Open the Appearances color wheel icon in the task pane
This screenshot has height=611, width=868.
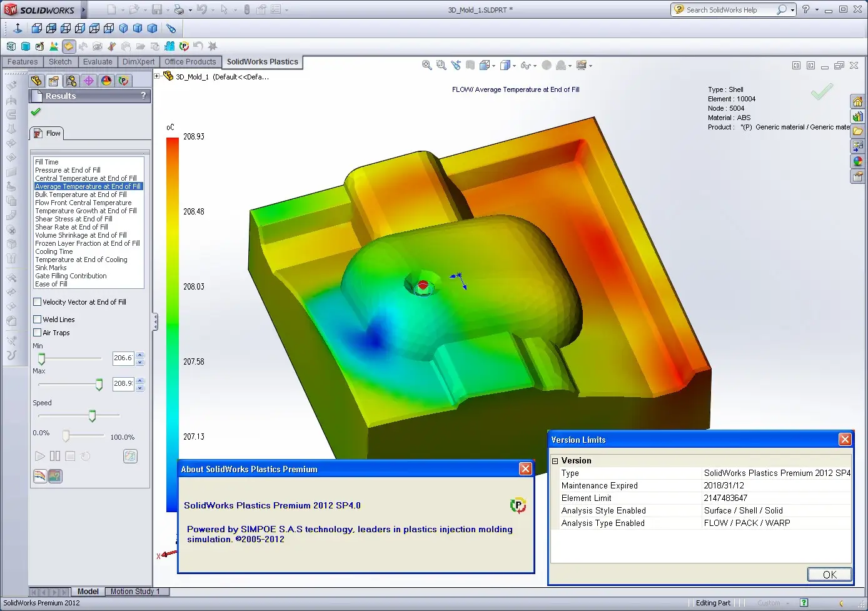pos(858,161)
